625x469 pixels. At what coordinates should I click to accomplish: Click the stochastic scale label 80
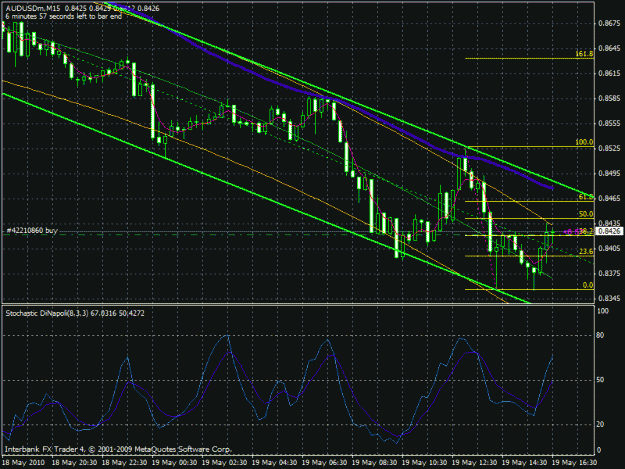[600, 335]
